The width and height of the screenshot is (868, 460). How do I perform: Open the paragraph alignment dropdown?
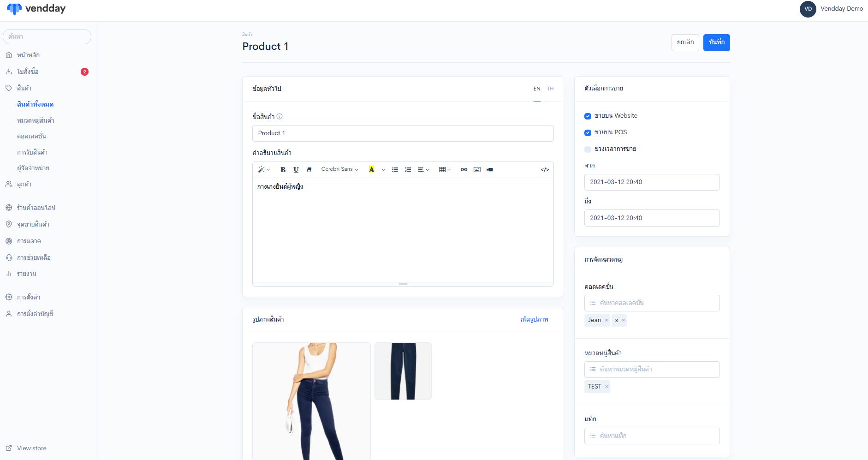click(x=423, y=170)
